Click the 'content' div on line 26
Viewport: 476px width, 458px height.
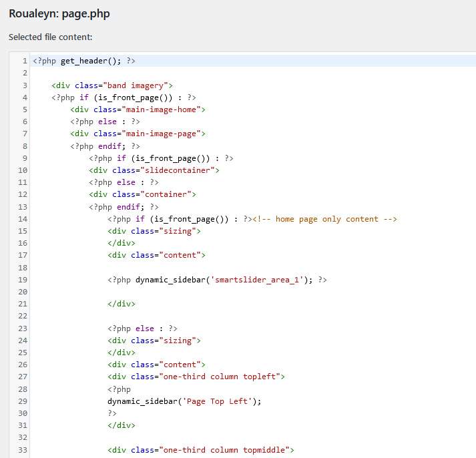(156, 365)
